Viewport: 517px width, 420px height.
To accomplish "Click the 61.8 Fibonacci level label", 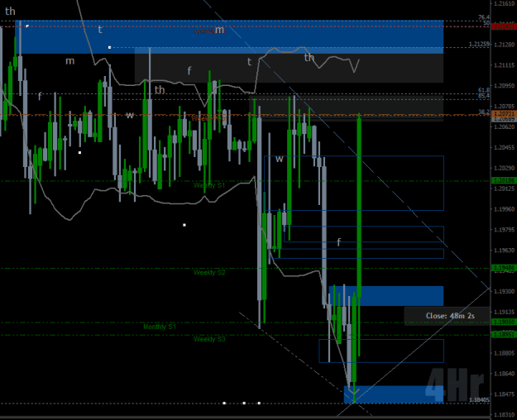I will 484,90.
